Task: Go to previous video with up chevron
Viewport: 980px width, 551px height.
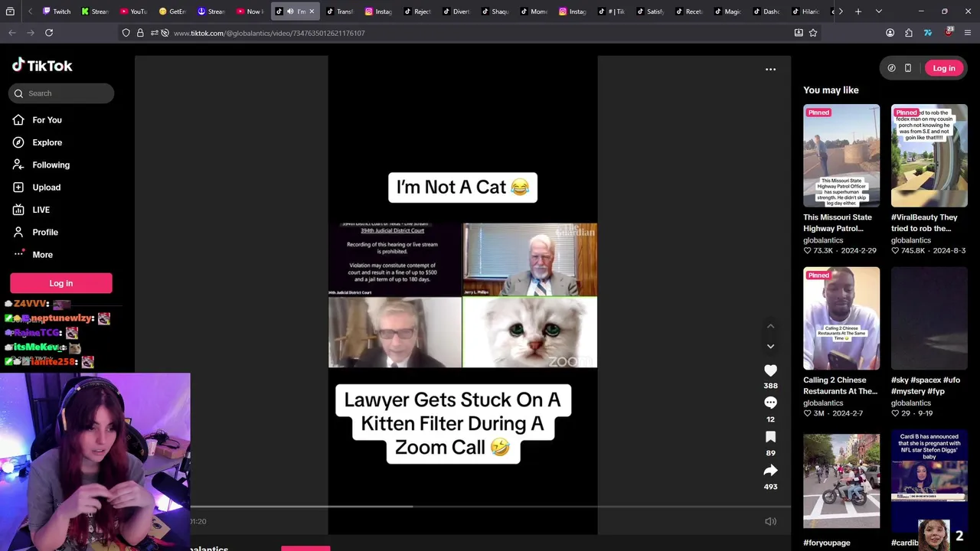Action: pyautogui.click(x=770, y=327)
